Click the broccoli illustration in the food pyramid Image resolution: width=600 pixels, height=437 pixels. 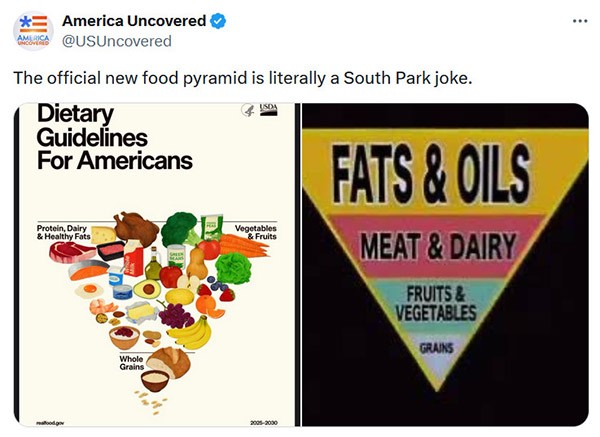179,227
